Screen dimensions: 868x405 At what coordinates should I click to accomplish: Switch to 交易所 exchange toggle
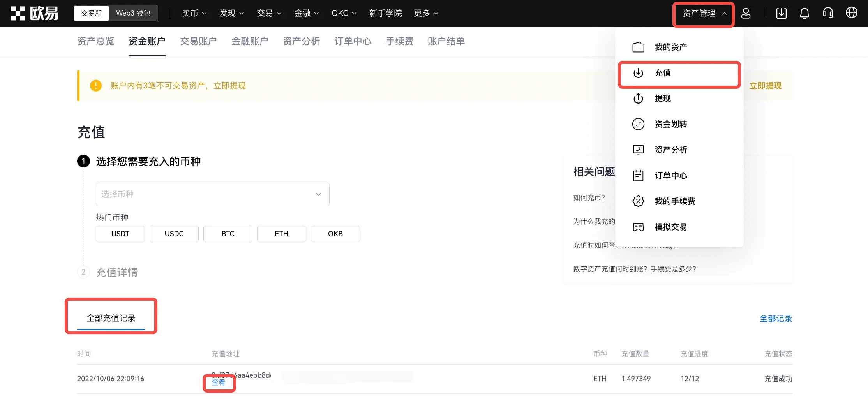point(92,13)
